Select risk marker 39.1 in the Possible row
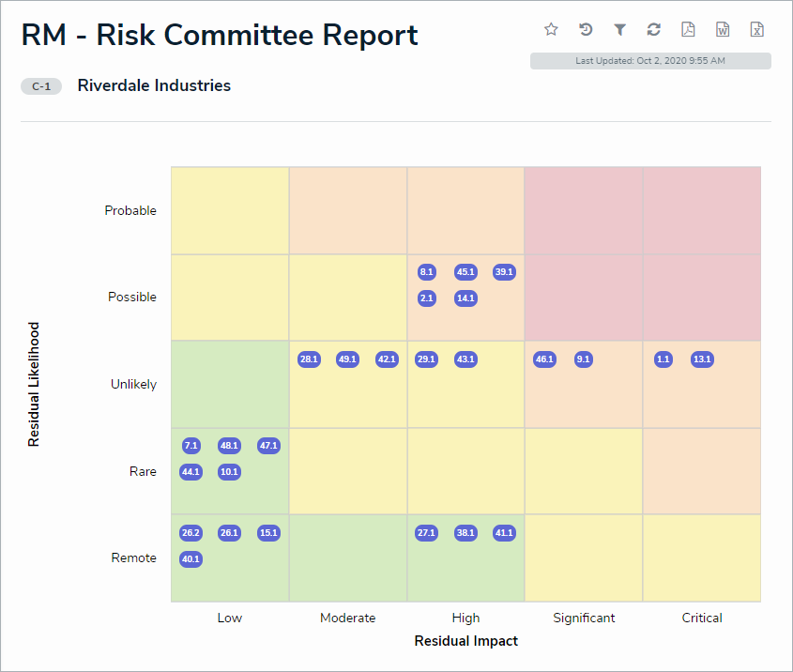The height and width of the screenshot is (672, 793). click(504, 272)
